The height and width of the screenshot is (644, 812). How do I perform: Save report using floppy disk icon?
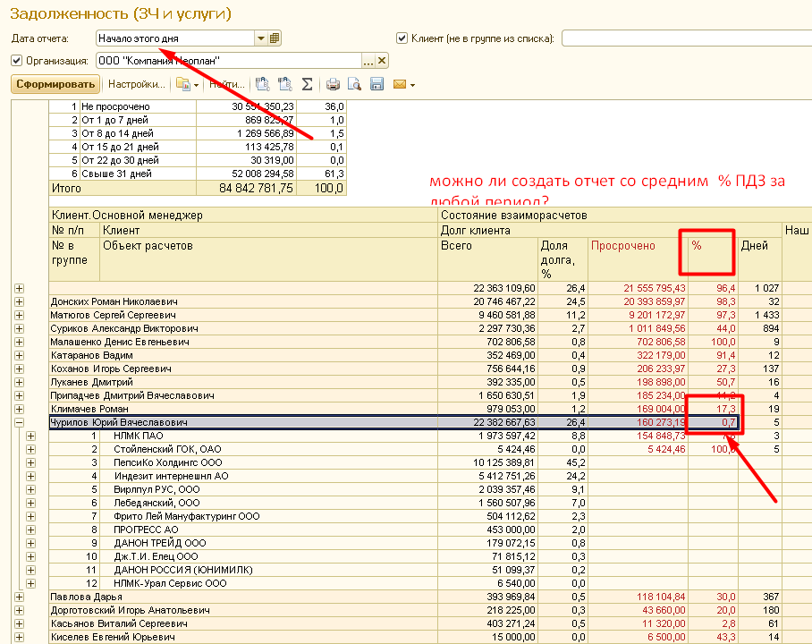376,84
